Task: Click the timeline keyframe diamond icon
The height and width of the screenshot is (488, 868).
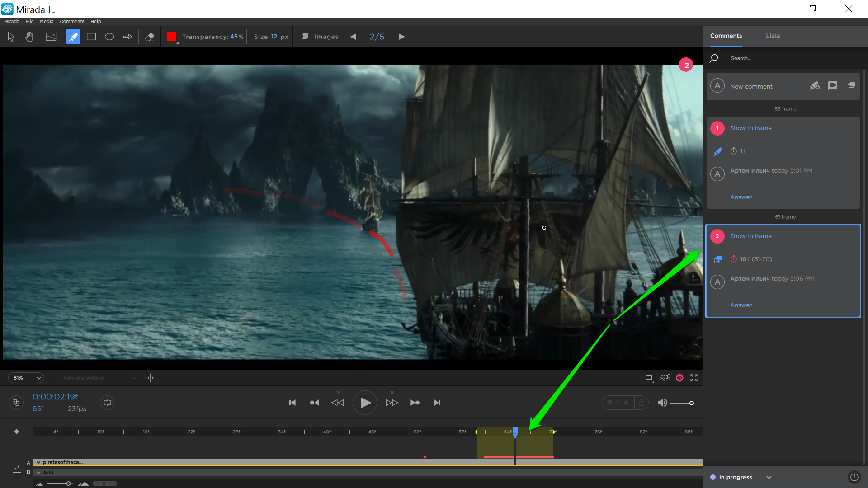Action: (17, 432)
